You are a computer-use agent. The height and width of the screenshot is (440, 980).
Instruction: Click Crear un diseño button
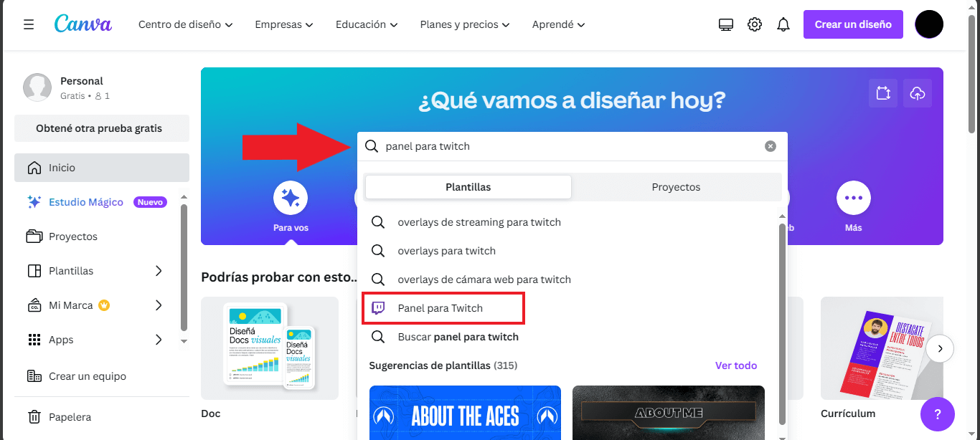click(853, 24)
